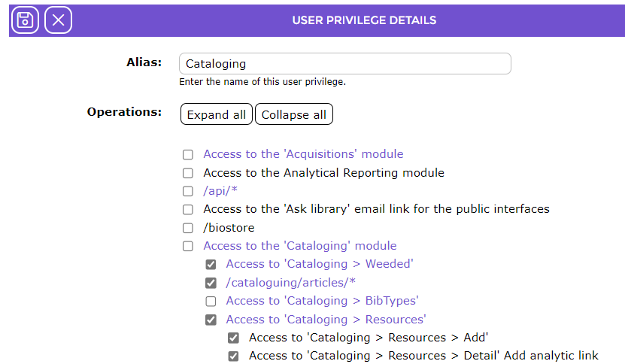The image size is (625, 364).
Task: Collapse the 'Cataloging > Resources' link
Action: click(326, 320)
